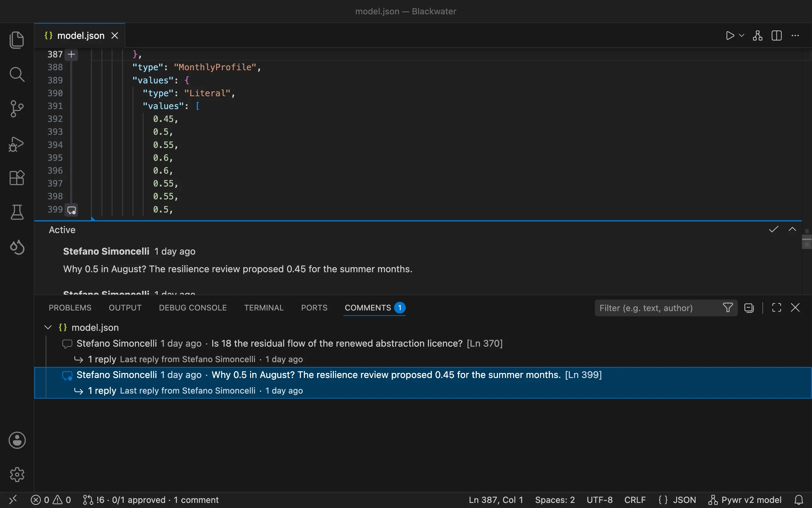Select the comment about abstraction licence line 370
The height and width of the screenshot is (508, 812).
(x=423, y=343)
